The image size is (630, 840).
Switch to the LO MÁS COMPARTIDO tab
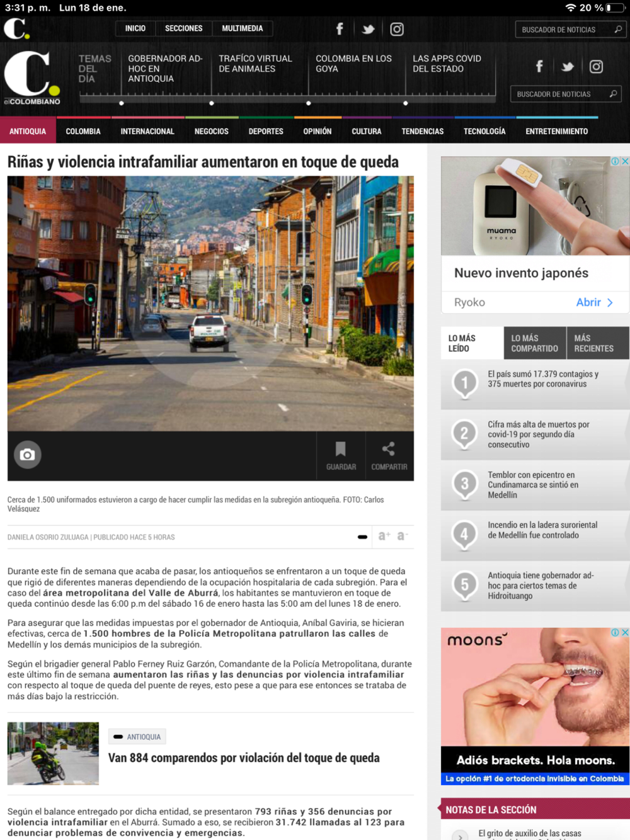[535, 343]
